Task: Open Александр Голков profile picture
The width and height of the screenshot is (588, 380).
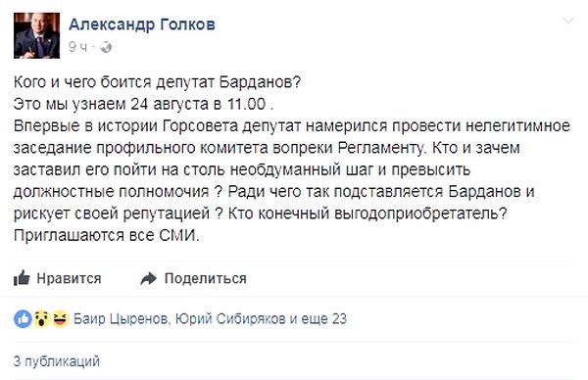Action: pyautogui.click(x=37, y=35)
